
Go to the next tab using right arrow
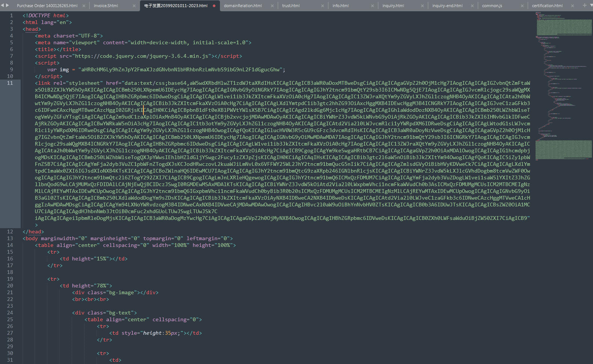tap(7, 5)
